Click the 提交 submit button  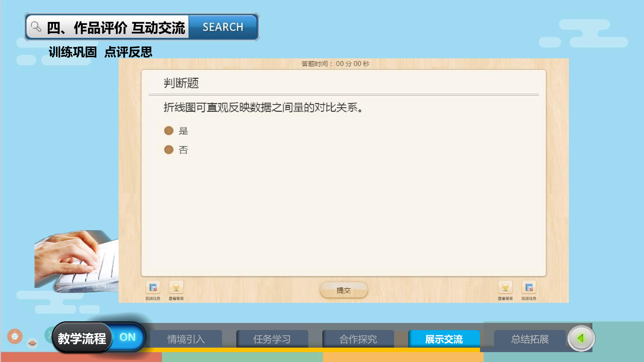click(x=344, y=290)
